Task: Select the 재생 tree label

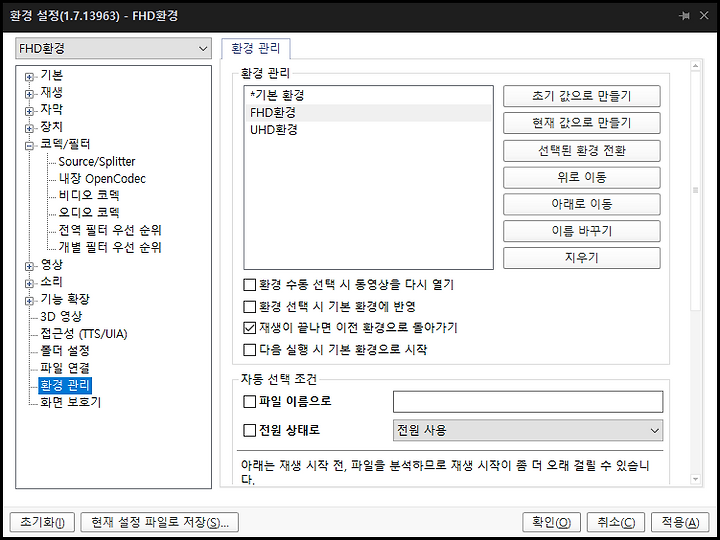Action: click(51, 92)
